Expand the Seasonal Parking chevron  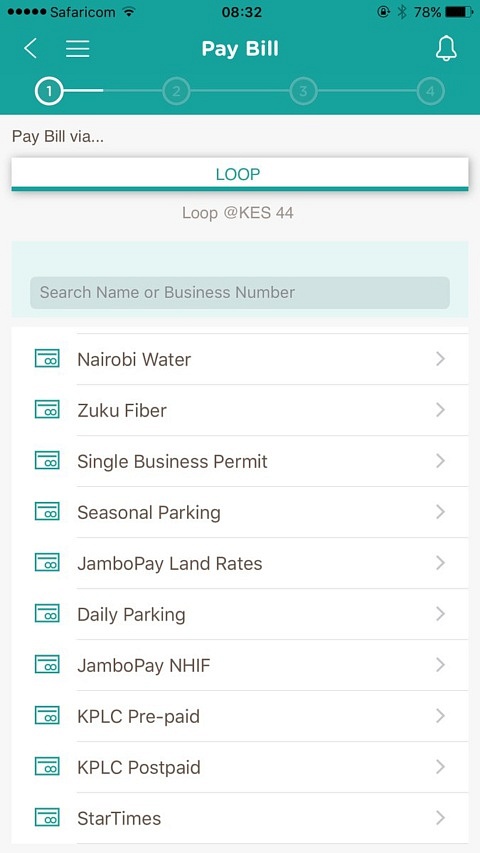pos(440,512)
